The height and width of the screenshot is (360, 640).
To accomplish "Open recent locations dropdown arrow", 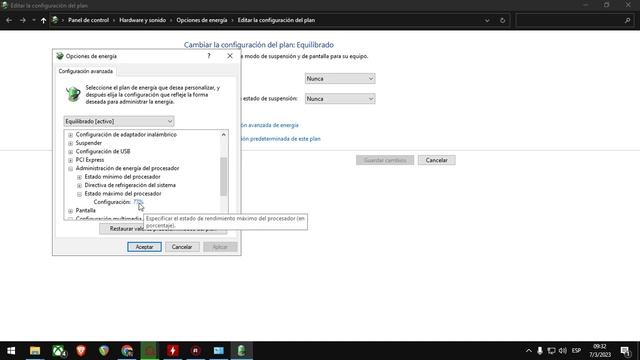I will tap(34, 20).
